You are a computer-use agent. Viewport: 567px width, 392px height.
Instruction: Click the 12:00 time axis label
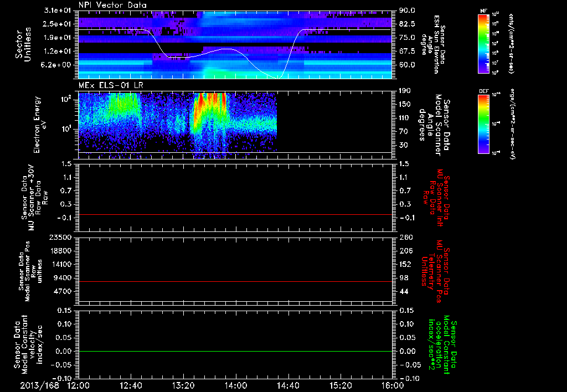point(78,385)
